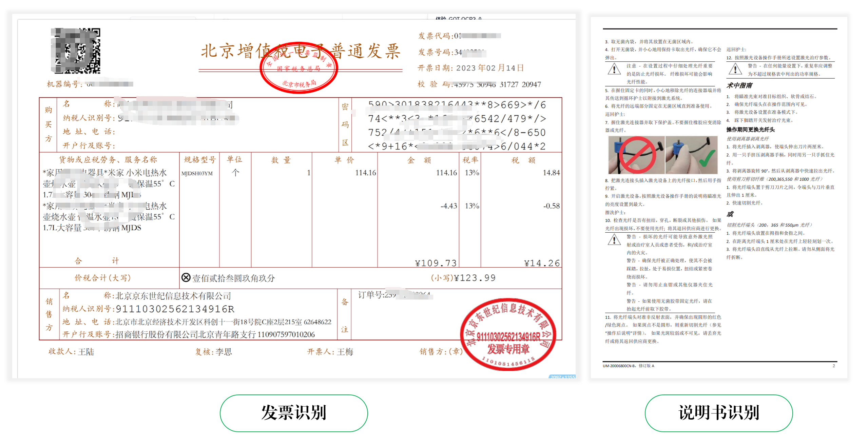This screenshot has height=444, width=868.
Task: Click the green checkmark fiber photo
Action: (x=691, y=155)
